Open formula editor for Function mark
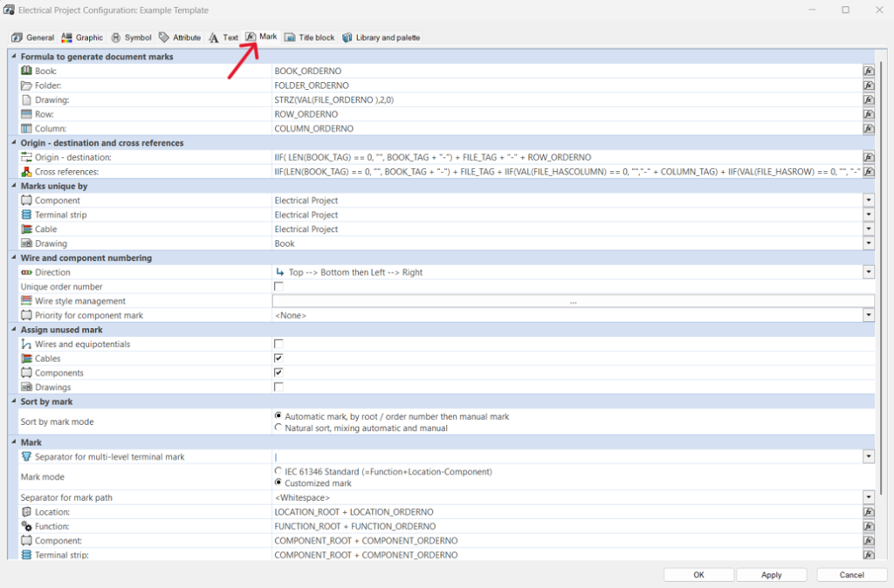 point(869,526)
